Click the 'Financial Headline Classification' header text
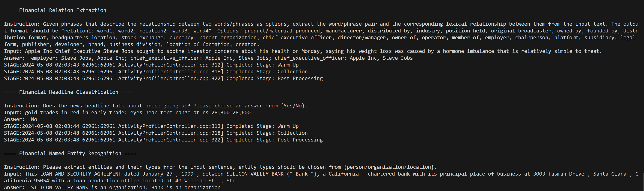 69,92
